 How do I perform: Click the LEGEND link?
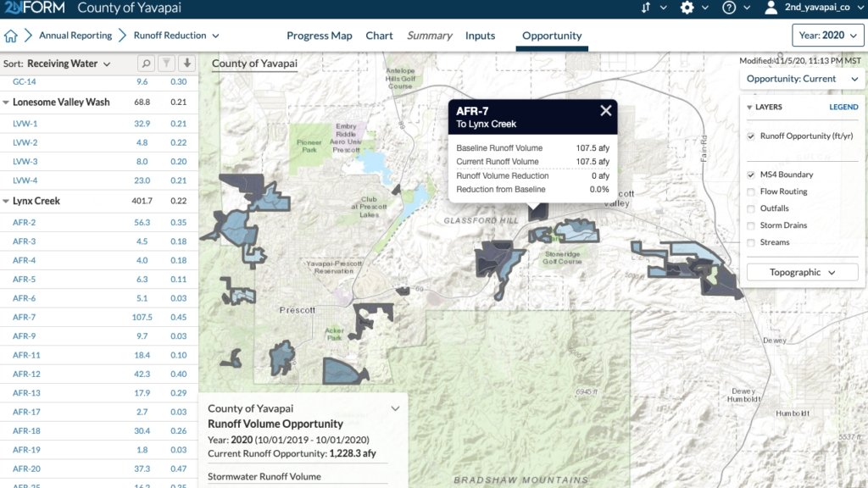(x=843, y=108)
